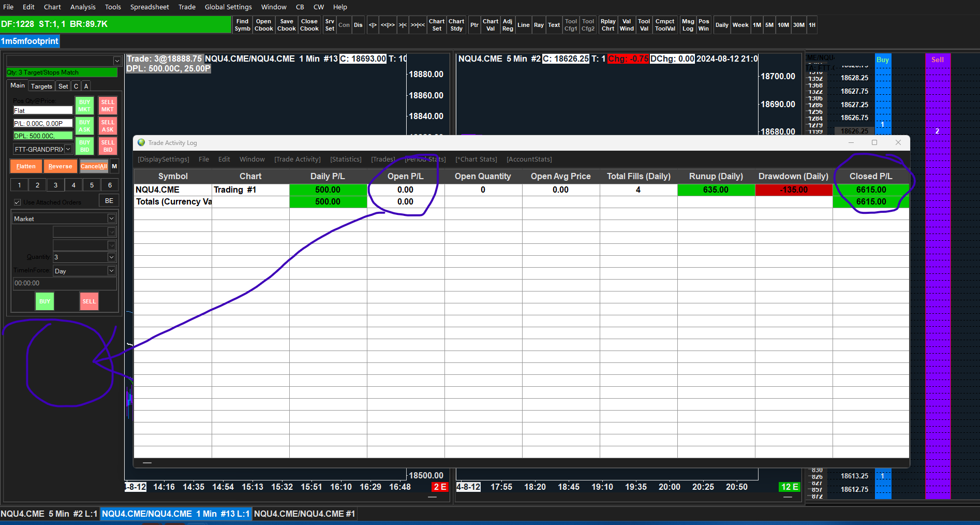
Task: Open Srv Set server settings
Action: pyautogui.click(x=330, y=25)
